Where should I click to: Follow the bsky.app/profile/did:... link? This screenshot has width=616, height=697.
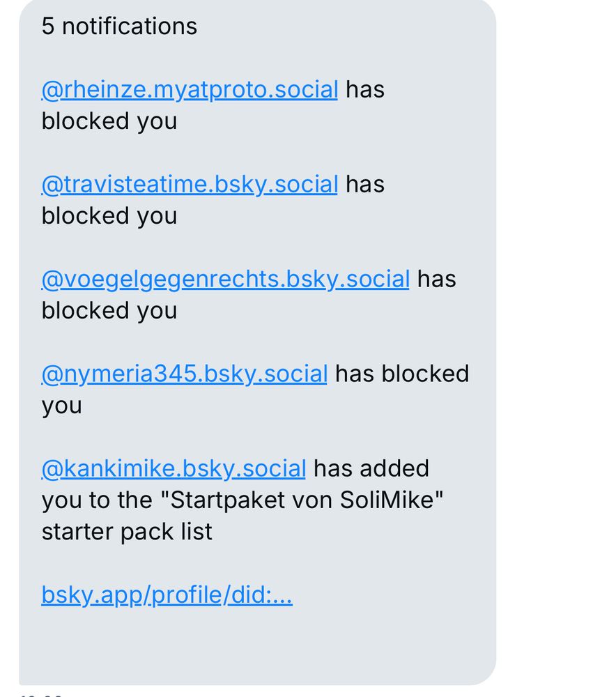(x=167, y=595)
